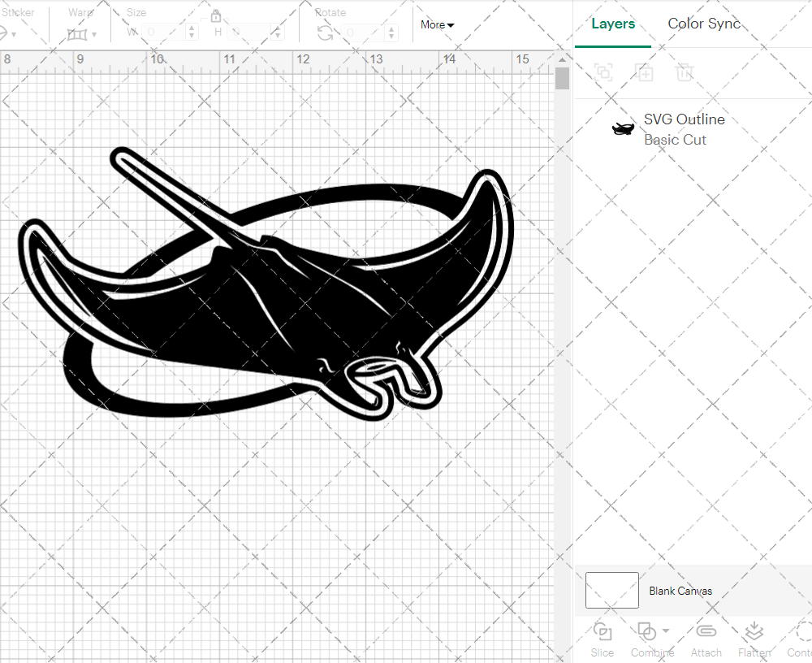Viewport: 812px width, 663px height.
Task: Click the Group layers icon
Action: click(603, 72)
